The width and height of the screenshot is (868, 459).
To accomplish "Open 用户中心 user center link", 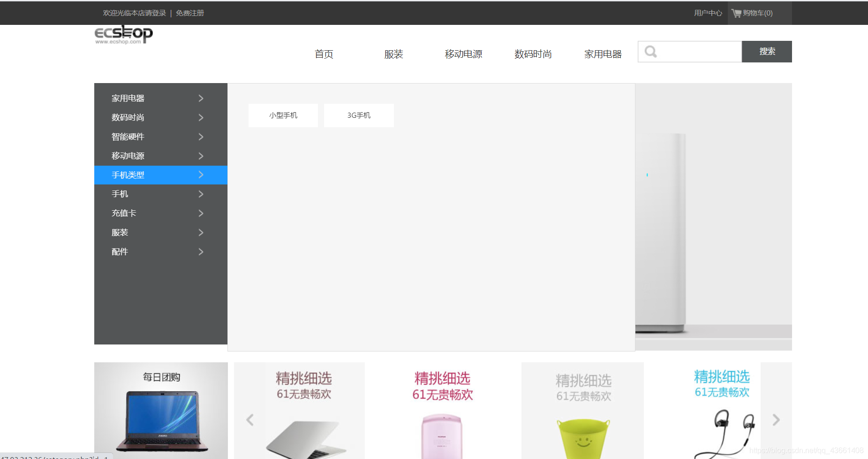I will [x=708, y=13].
